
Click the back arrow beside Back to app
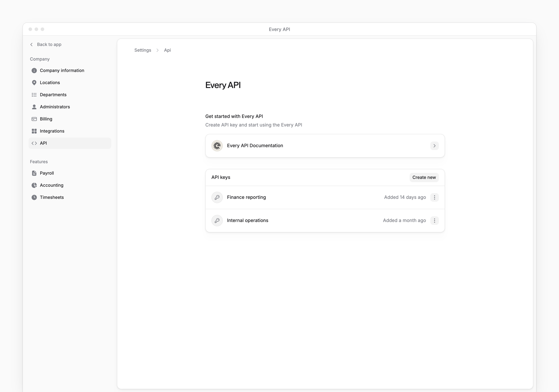tap(31, 45)
